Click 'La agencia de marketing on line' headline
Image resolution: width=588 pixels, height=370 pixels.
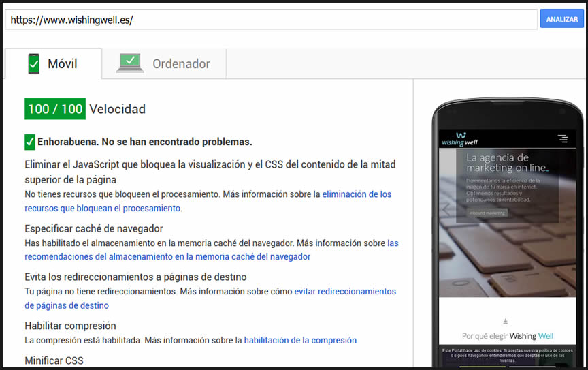507,163
